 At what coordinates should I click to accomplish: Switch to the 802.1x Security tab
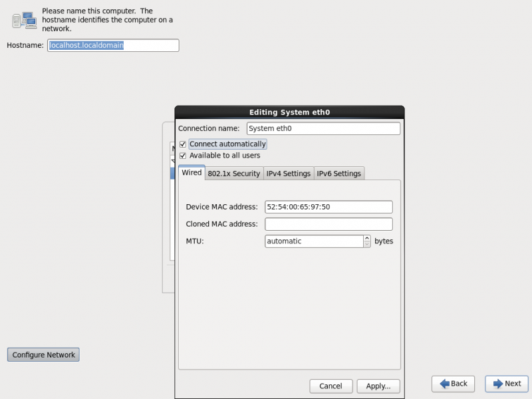[x=233, y=174]
